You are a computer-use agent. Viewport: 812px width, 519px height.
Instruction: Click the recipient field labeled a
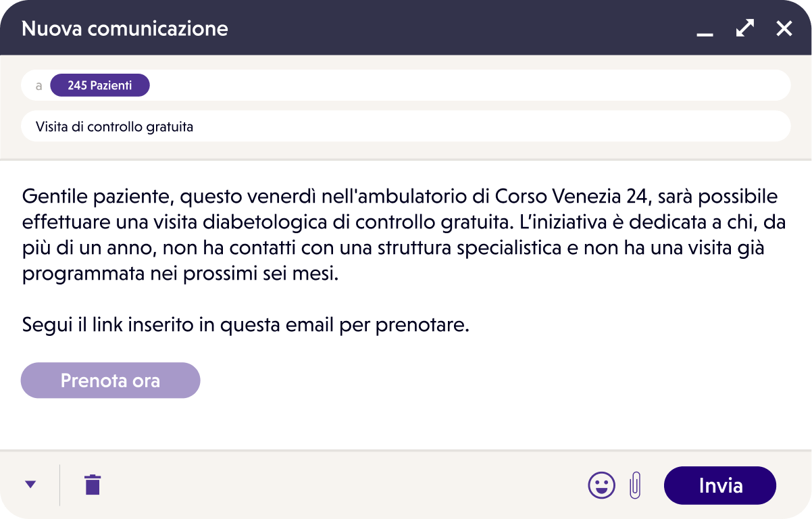point(39,84)
